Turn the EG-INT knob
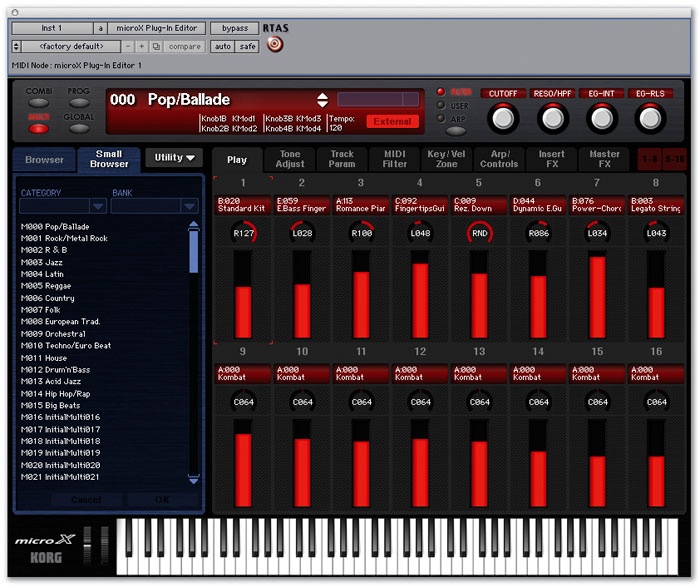700x587 pixels. (x=601, y=118)
